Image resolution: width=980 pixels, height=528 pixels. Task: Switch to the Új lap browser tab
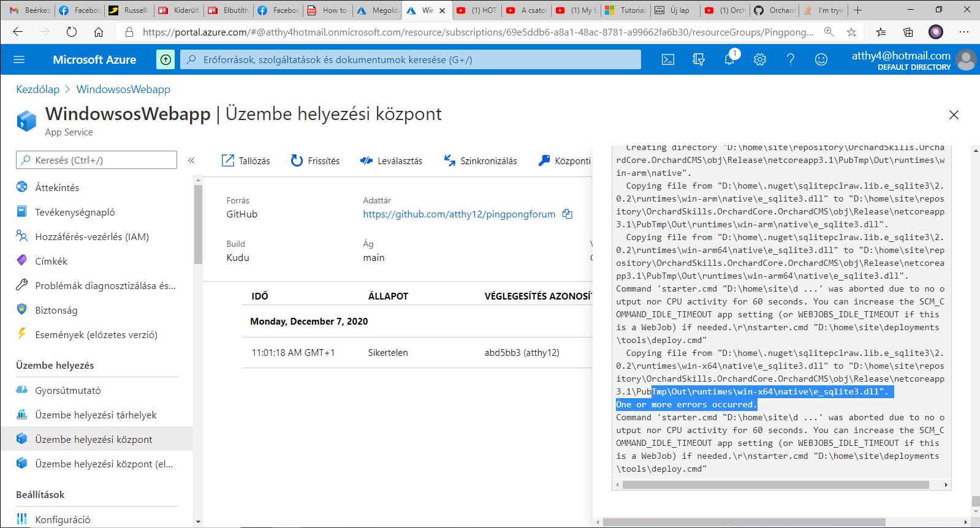[675, 10]
